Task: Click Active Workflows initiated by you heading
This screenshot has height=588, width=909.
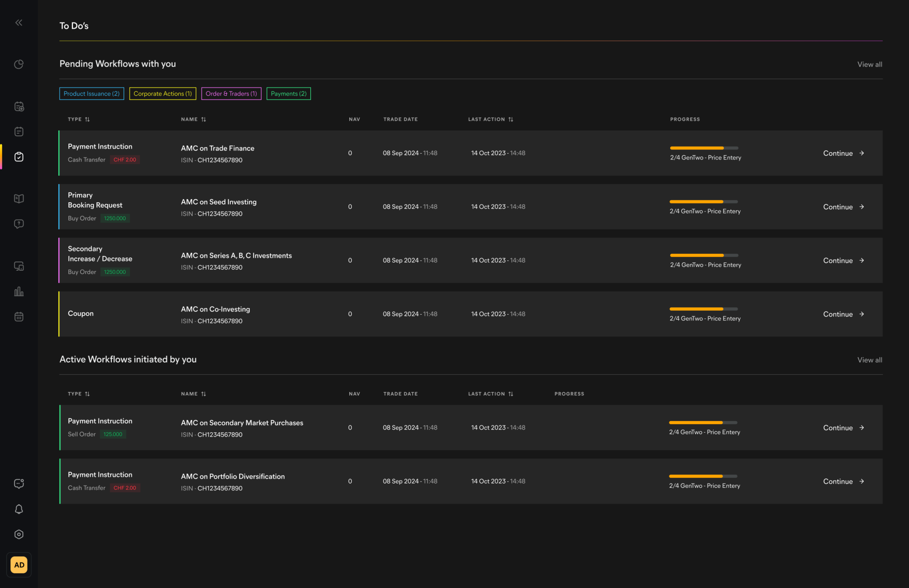Action: click(x=128, y=359)
